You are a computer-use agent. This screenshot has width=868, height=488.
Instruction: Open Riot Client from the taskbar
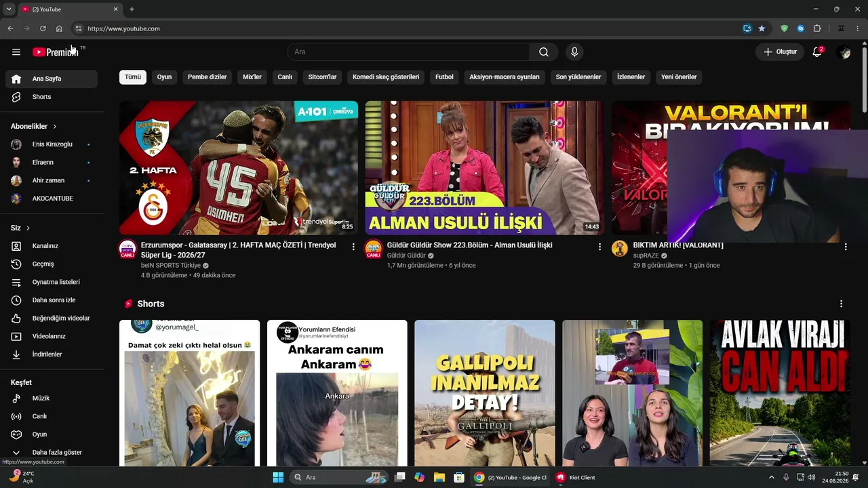click(576, 477)
